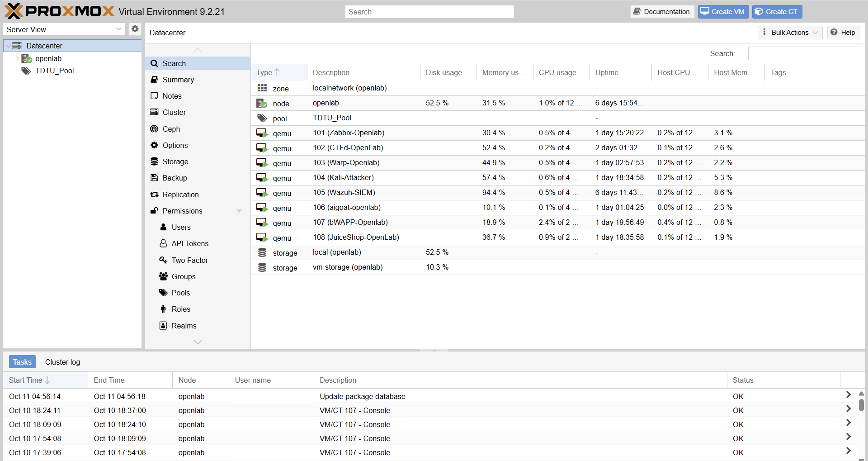
Task: Click the Ceph icon in sidebar
Action: click(154, 129)
